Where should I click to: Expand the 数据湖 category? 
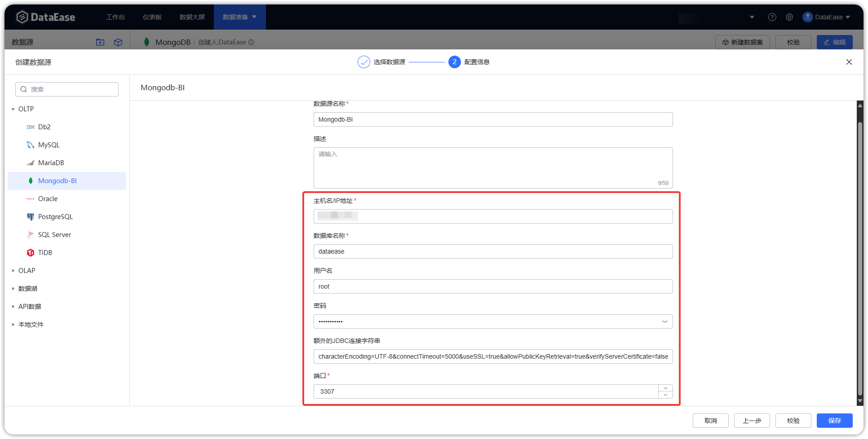pyautogui.click(x=13, y=289)
